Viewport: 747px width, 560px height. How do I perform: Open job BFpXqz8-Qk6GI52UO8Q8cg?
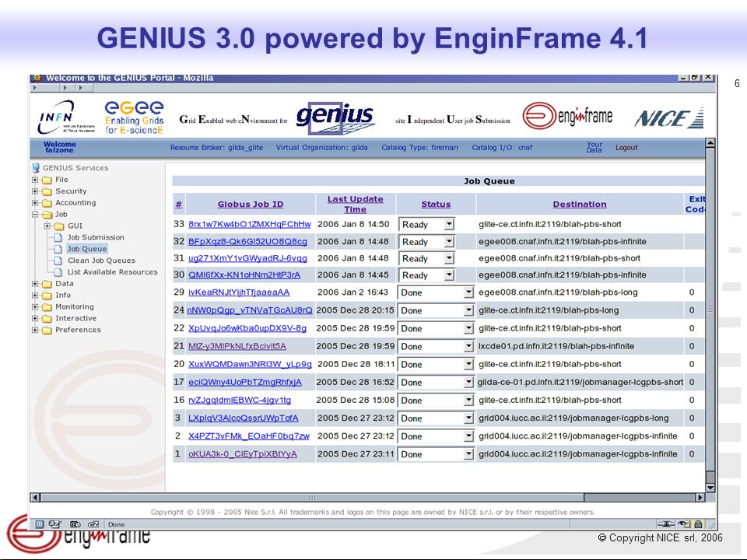coord(247,242)
